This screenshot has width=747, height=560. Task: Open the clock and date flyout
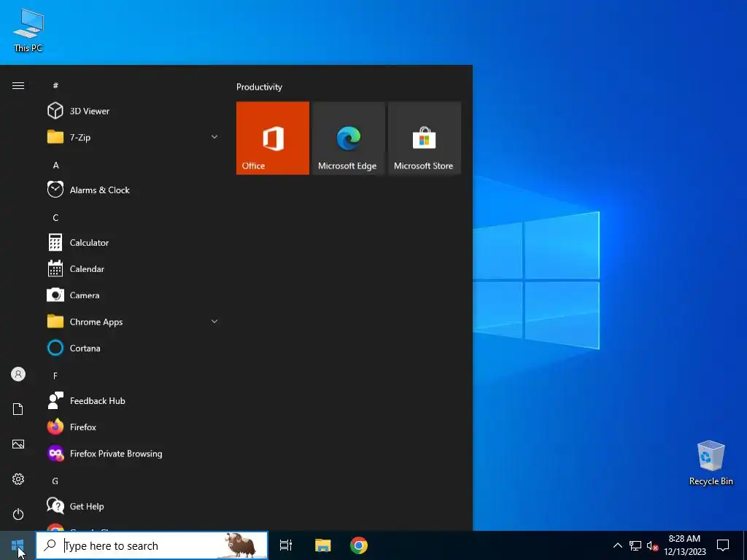tap(684, 545)
